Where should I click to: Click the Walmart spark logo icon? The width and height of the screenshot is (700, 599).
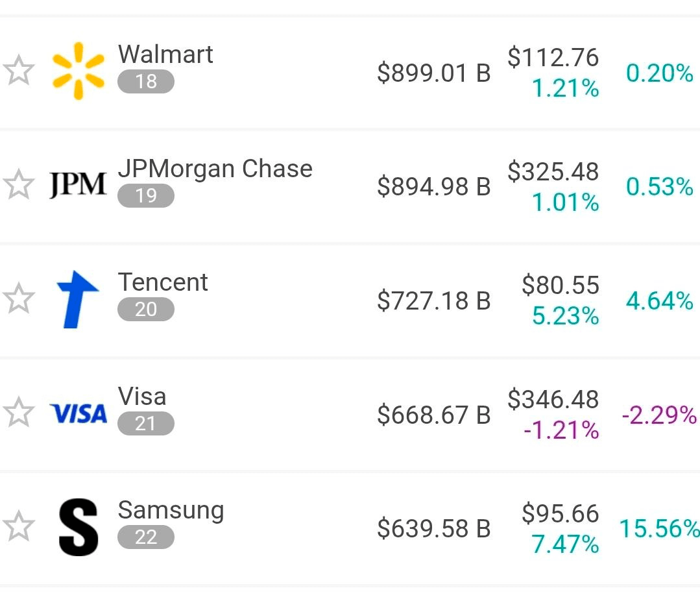[78, 71]
